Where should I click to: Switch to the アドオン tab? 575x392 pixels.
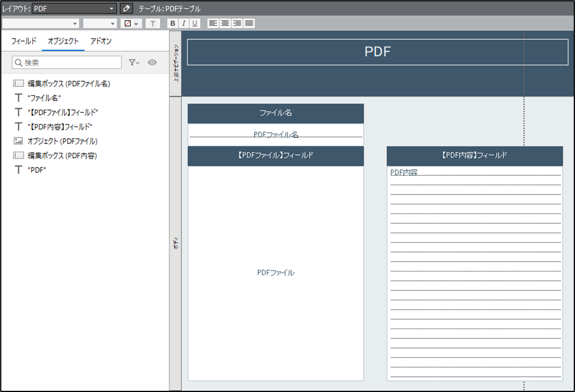[x=101, y=41]
